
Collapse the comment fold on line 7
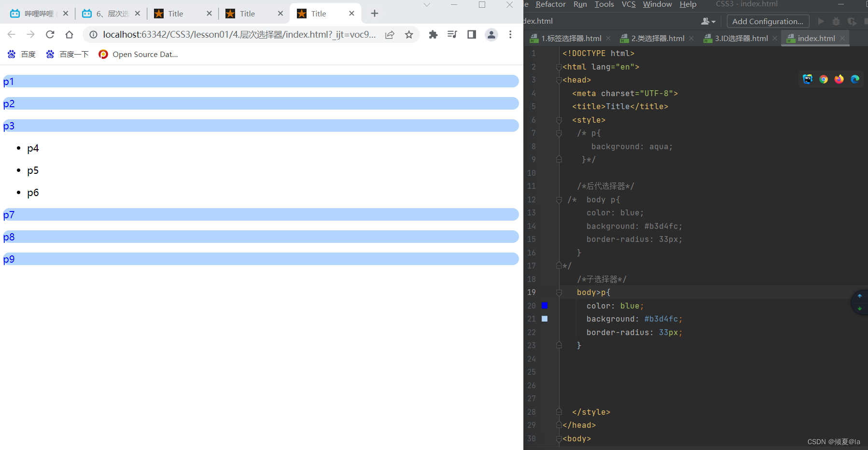[559, 133]
